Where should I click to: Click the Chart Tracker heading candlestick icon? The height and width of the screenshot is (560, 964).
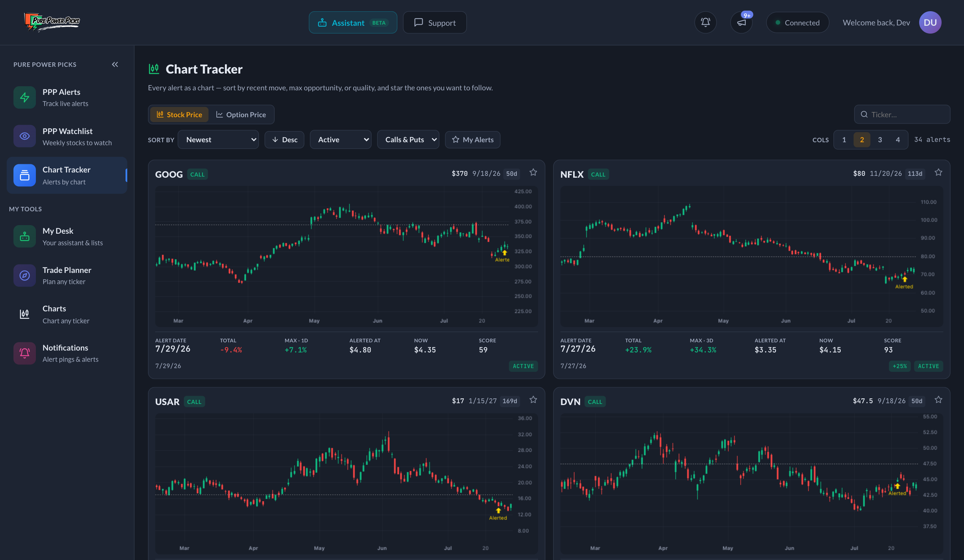tap(154, 69)
